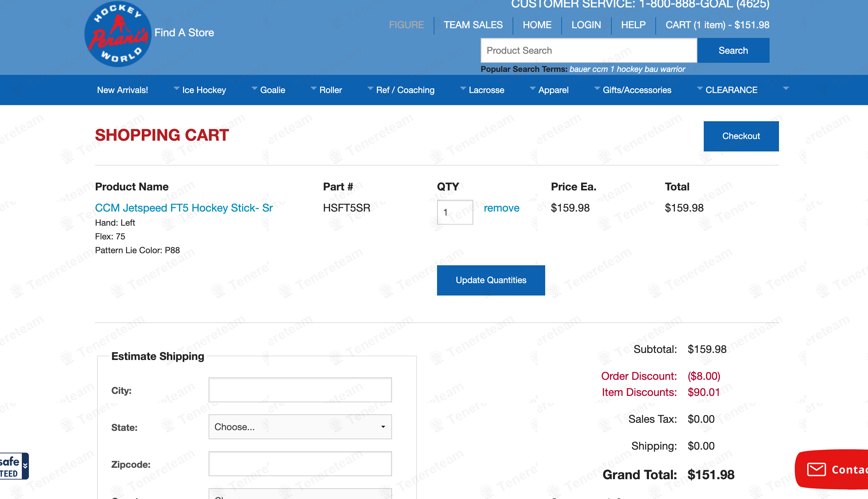Click the Hand: Left text
The width and height of the screenshot is (868, 499).
pyautogui.click(x=115, y=223)
